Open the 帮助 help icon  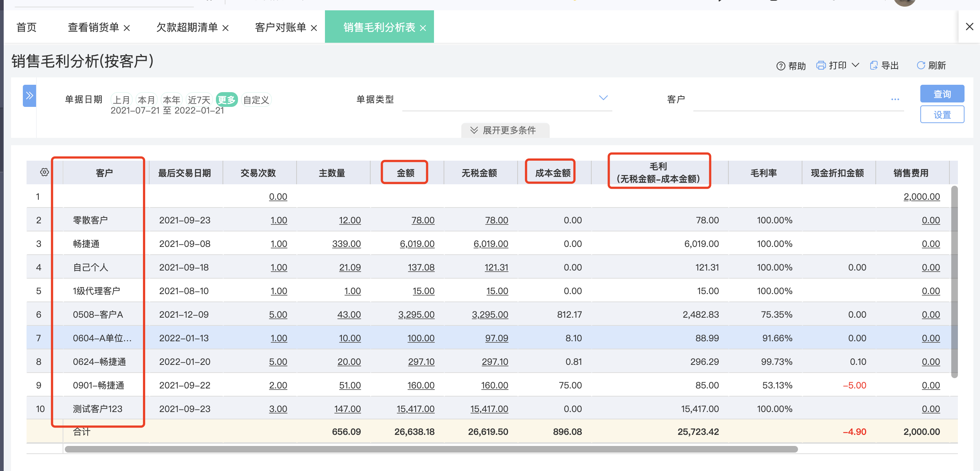tap(780, 66)
